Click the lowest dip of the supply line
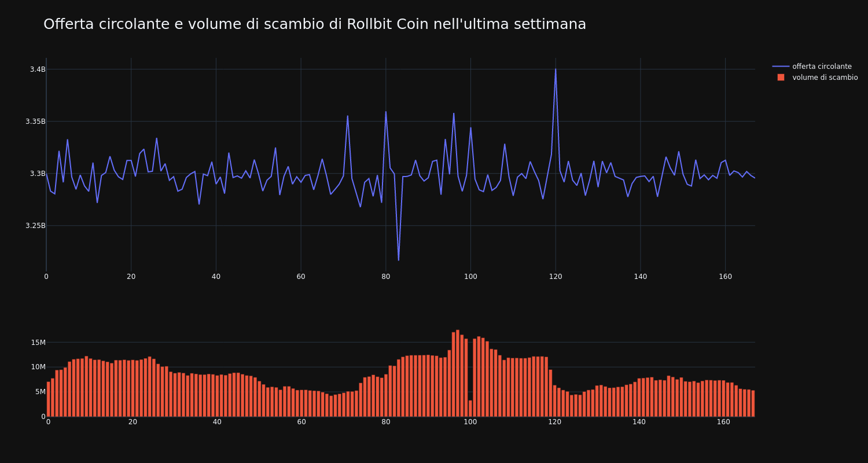The height and width of the screenshot is (463, 868). (x=399, y=260)
